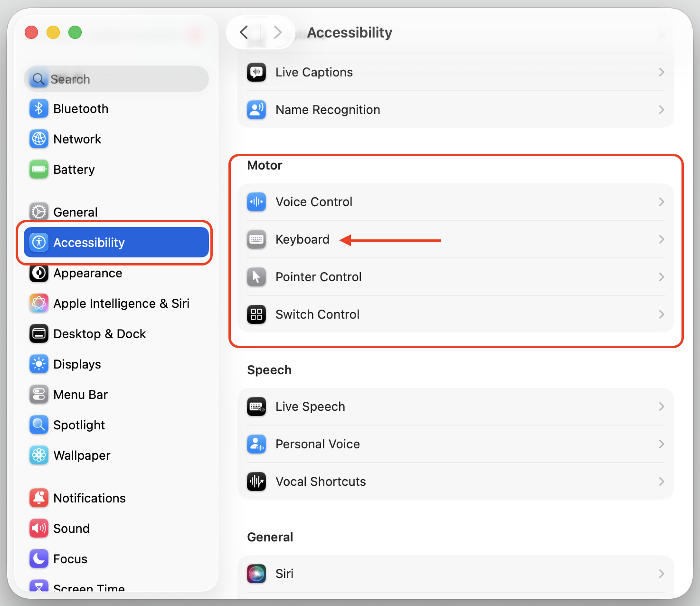Click the Focus moon icon
This screenshot has height=606, width=700.
[39, 559]
